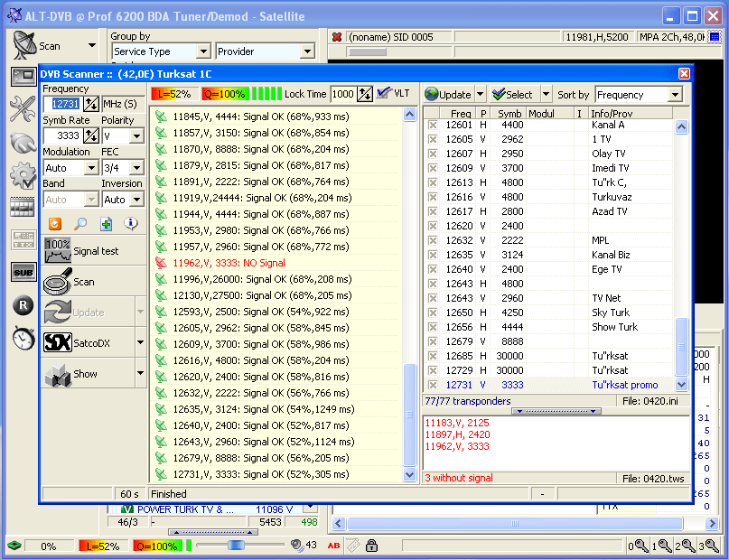The width and height of the screenshot is (729, 560).
Task: Toggle checkbox for 12601 Kanal A row
Action: click(x=433, y=125)
